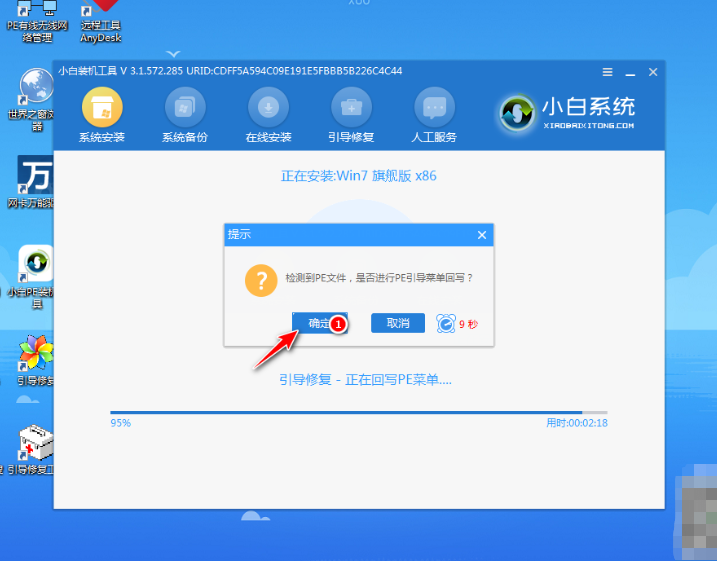Click the 检测到PE文件 dialog message text
Viewport: 717px width, 561px height.
pos(379,278)
